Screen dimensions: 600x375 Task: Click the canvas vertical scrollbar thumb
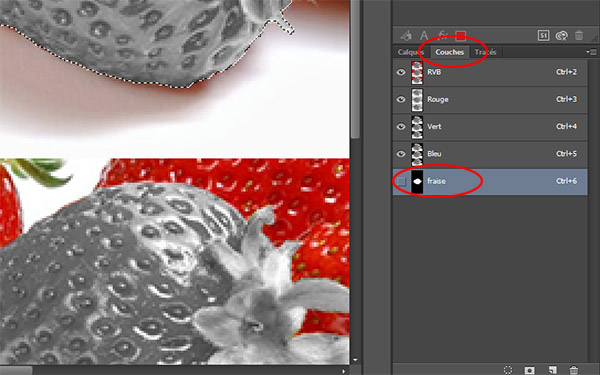click(x=355, y=69)
